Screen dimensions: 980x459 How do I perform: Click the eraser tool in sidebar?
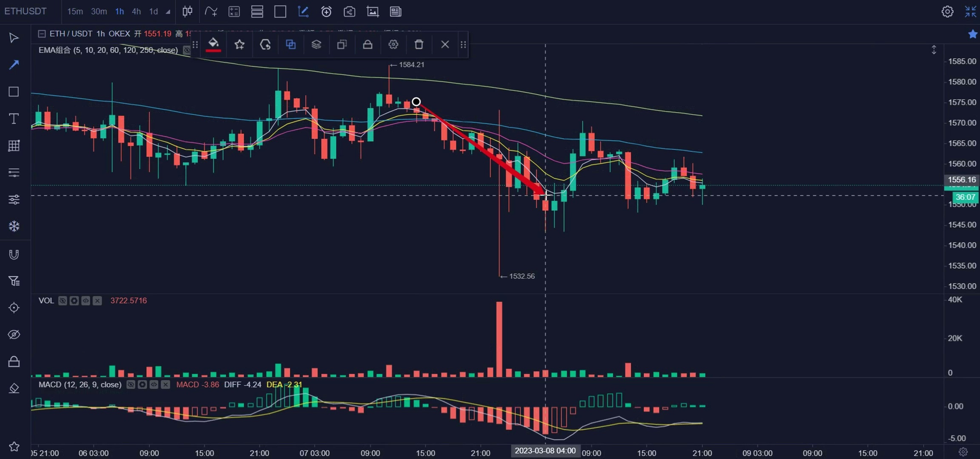[x=14, y=388]
